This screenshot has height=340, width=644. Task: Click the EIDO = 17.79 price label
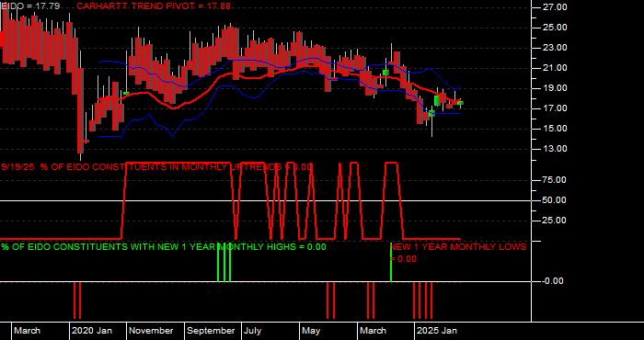pos(29,6)
